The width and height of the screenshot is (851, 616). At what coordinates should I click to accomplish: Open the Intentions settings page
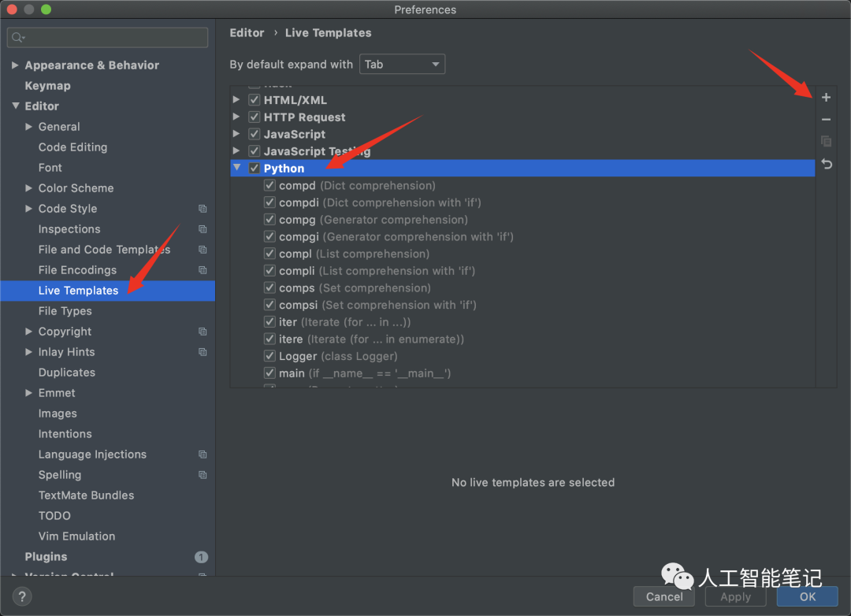[x=65, y=434]
